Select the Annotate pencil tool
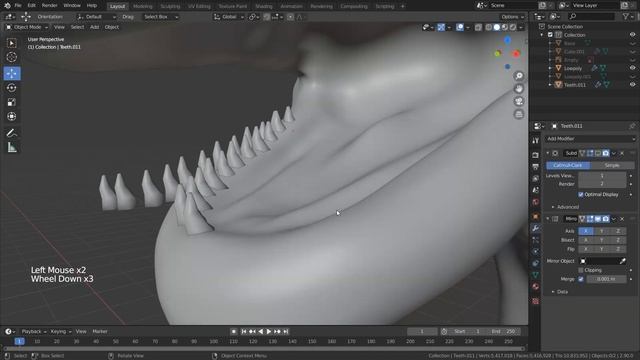640x360 pixels. coord(12,133)
